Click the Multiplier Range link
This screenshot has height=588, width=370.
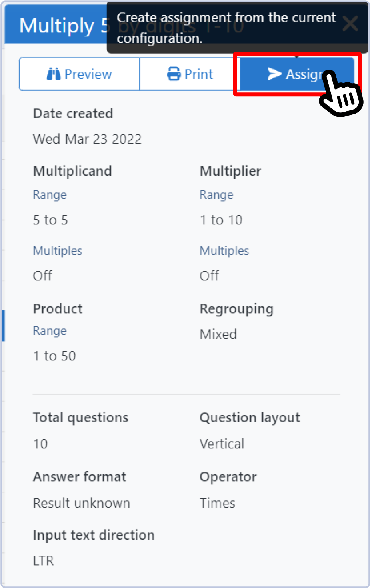click(216, 195)
